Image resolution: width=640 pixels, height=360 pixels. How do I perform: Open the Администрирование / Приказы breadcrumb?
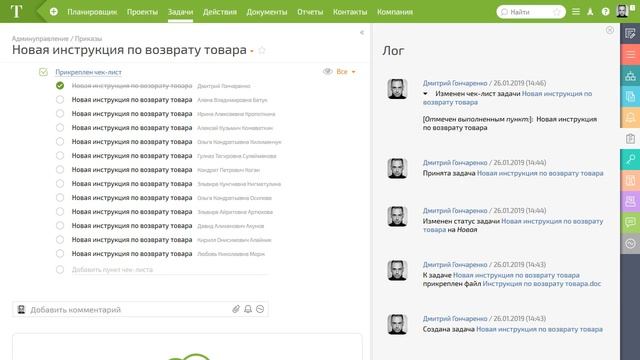pos(57,38)
